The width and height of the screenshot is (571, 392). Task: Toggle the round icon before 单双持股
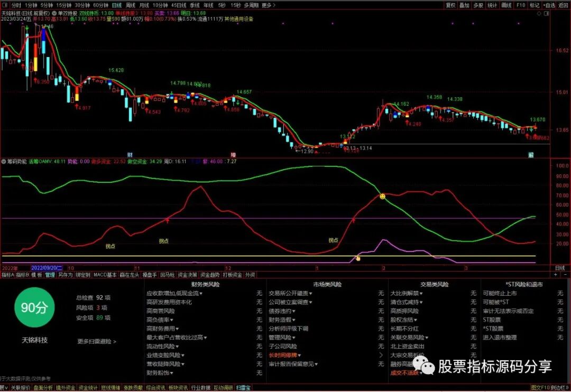click(x=54, y=13)
